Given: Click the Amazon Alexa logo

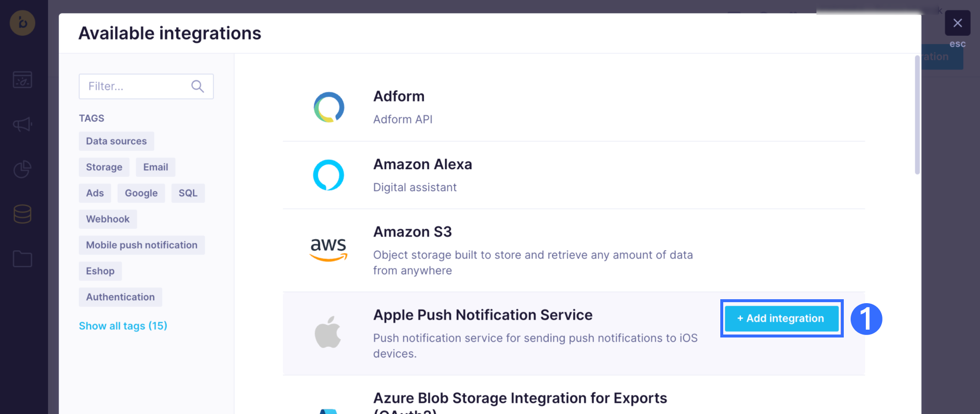Looking at the screenshot, I should click(328, 175).
